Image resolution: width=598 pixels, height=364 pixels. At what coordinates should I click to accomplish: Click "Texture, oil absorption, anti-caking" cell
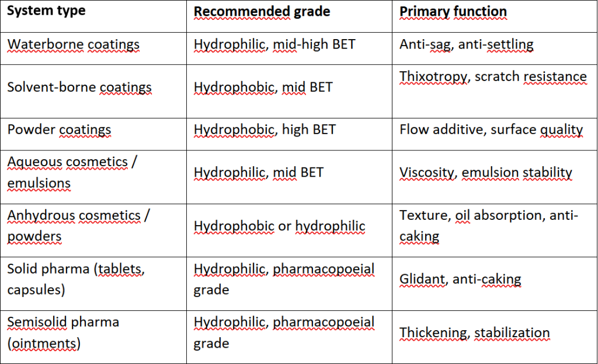pyautogui.click(x=488, y=226)
